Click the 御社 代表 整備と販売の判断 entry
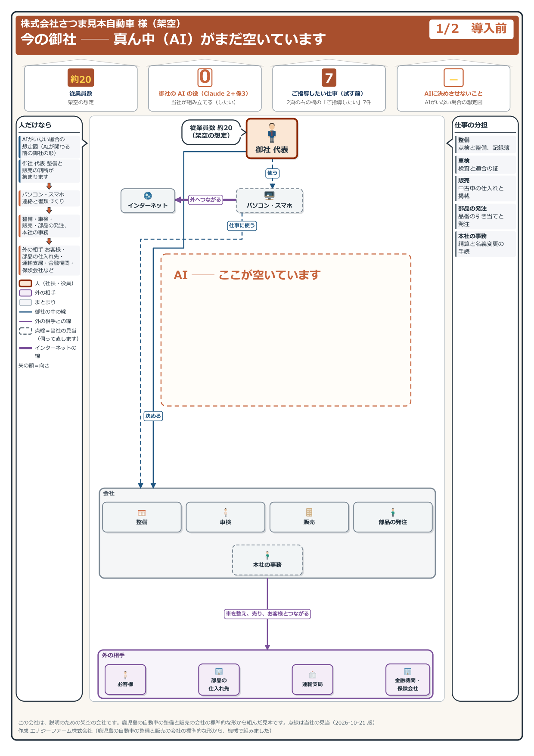The width and height of the screenshot is (534, 756). (x=49, y=170)
